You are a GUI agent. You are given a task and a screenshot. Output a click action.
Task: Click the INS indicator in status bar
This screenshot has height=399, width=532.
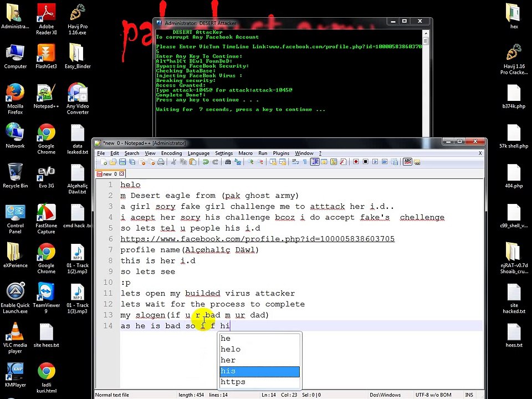469,395
